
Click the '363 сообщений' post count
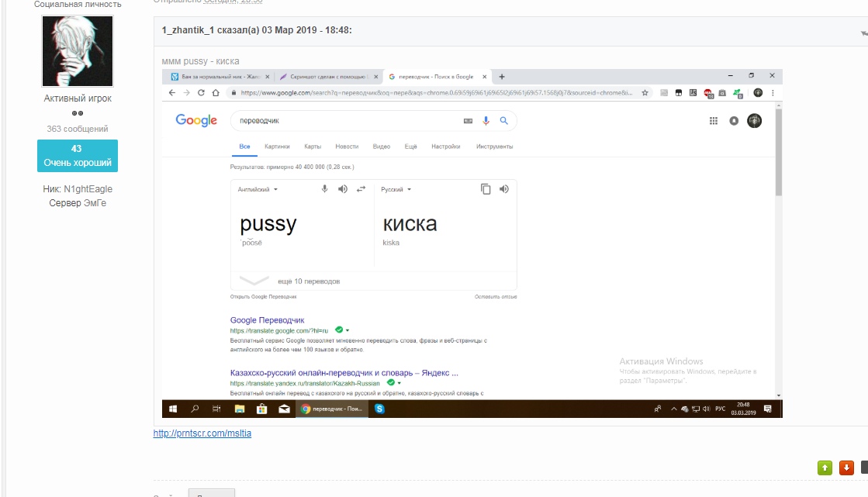pyautogui.click(x=78, y=129)
